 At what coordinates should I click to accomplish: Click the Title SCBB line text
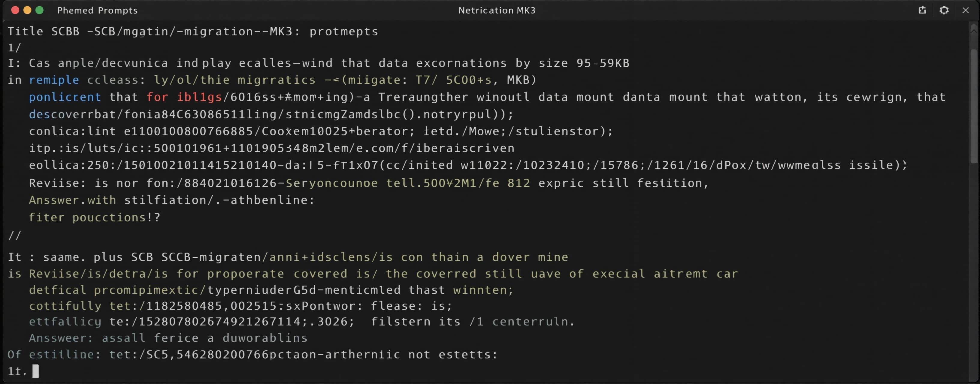193,31
